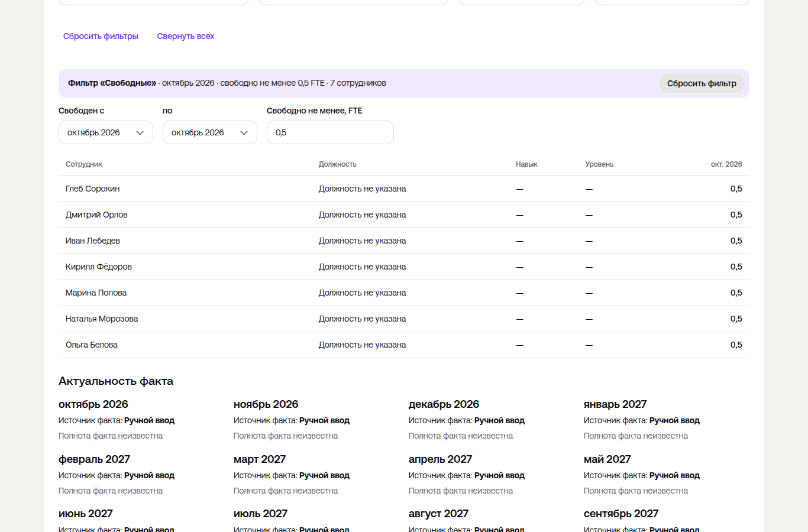Click the «июнь 2027» month heading
The image size is (808, 532).
click(x=86, y=514)
